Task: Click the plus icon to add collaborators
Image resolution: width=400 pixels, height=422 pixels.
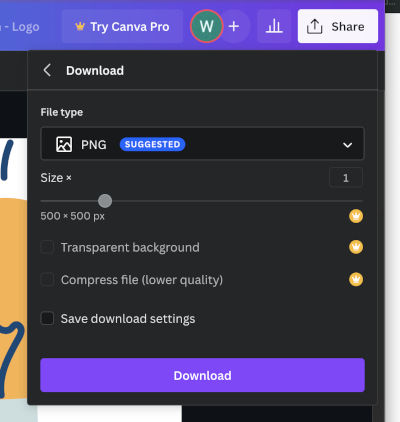Action: click(x=234, y=26)
